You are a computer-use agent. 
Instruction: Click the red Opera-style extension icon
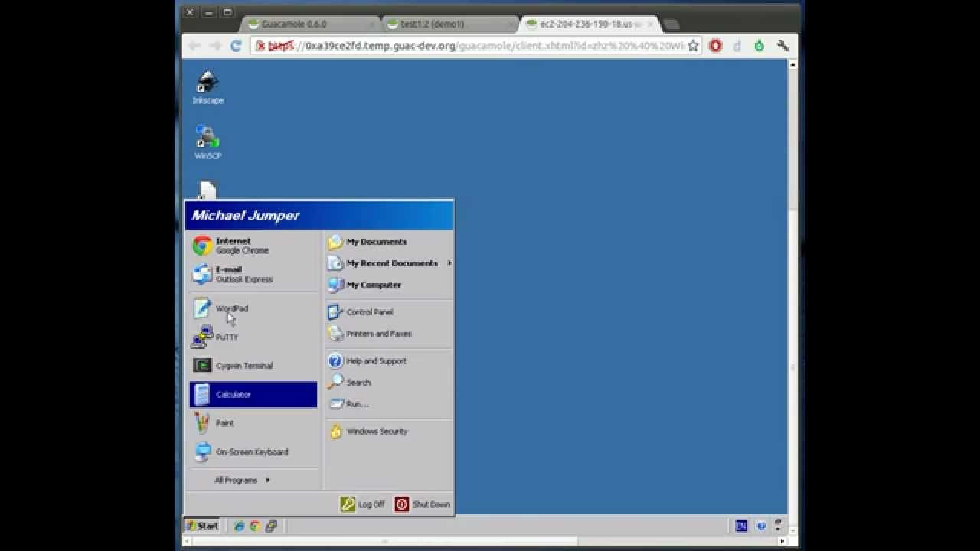[x=715, y=46]
